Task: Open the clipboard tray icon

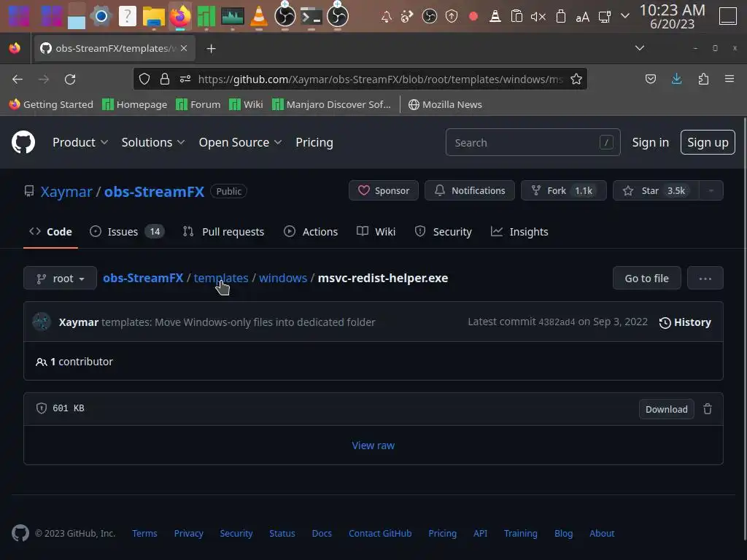Action: 516,17
